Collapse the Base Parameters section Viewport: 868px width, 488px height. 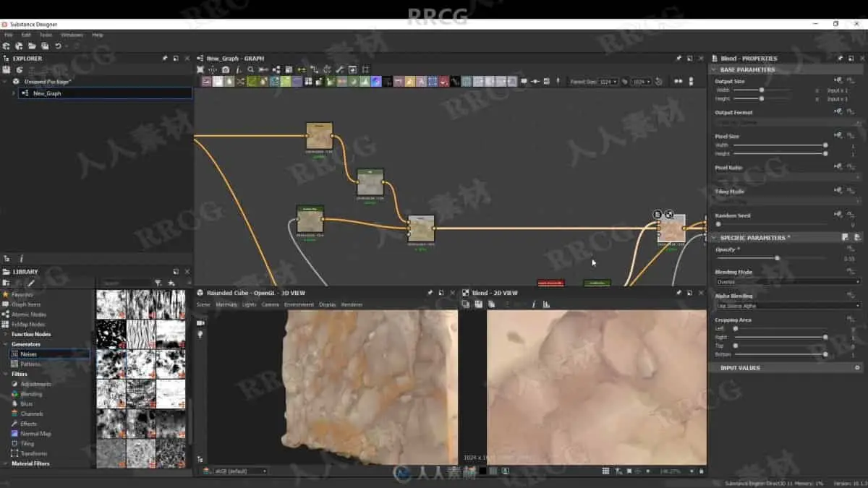coord(714,69)
